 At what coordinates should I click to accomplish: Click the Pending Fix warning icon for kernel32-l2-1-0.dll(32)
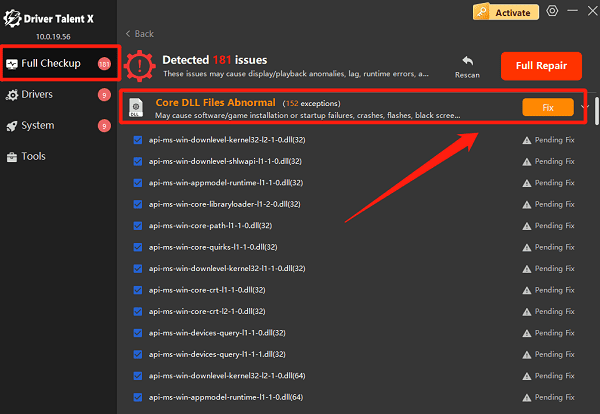526,141
